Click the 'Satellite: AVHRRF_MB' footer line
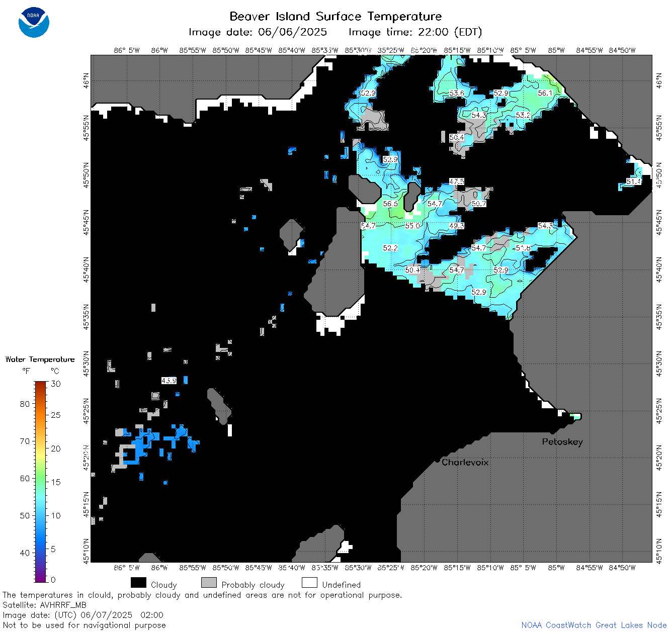672x633 pixels. click(44, 605)
